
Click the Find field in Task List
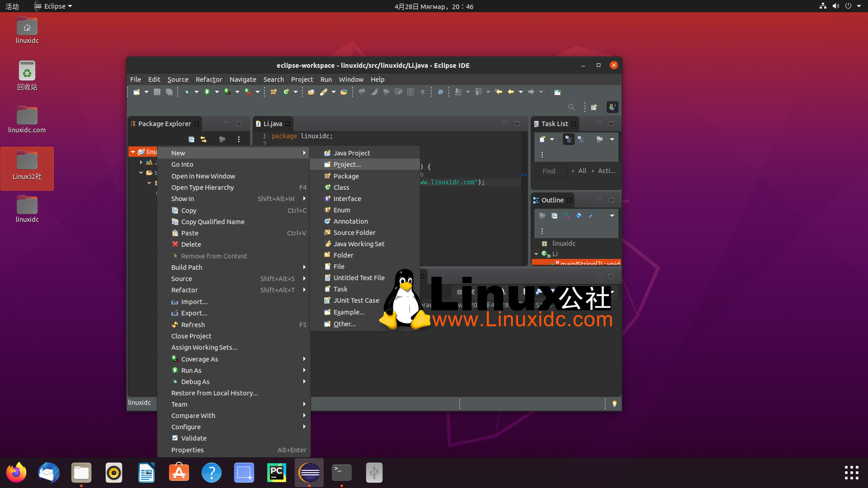coord(552,171)
